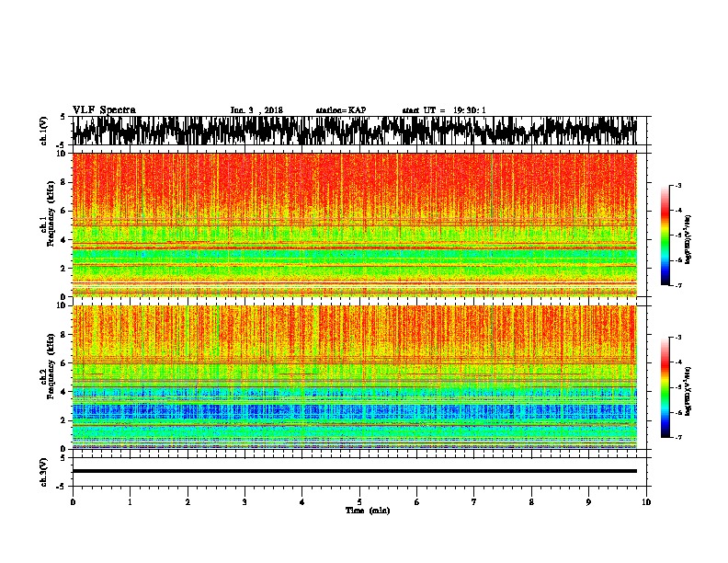Screen dimensions: 728x563
Task: Click time axis tick label "9"
Action: click(x=588, y=501)
